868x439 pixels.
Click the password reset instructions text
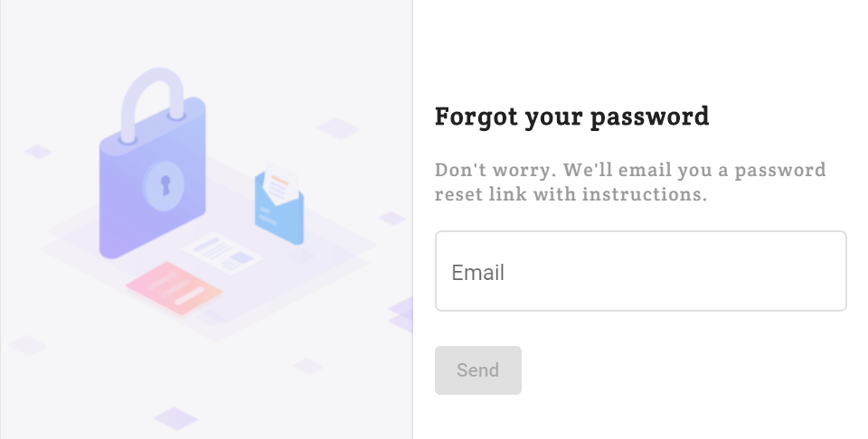(x=630, y=182)
